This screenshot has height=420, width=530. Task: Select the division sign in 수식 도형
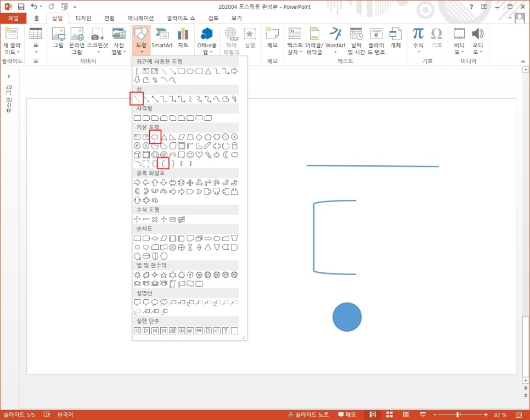[163, 220]
